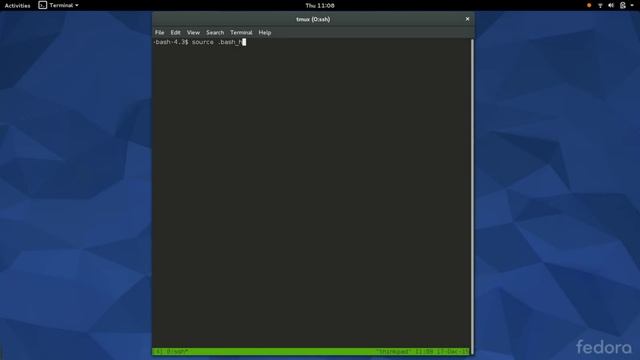Open the Edit menu
The width and height of the screenshot is (640, 360).
[176, 32]
